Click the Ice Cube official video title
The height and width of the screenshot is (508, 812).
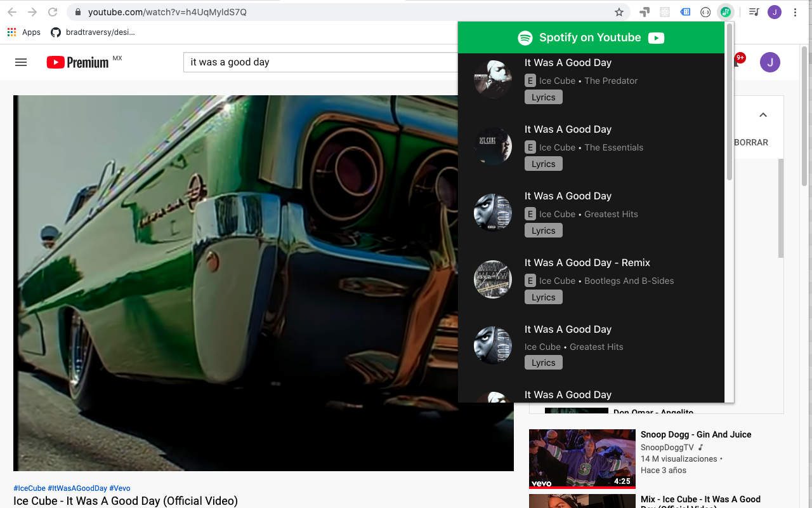126,501
